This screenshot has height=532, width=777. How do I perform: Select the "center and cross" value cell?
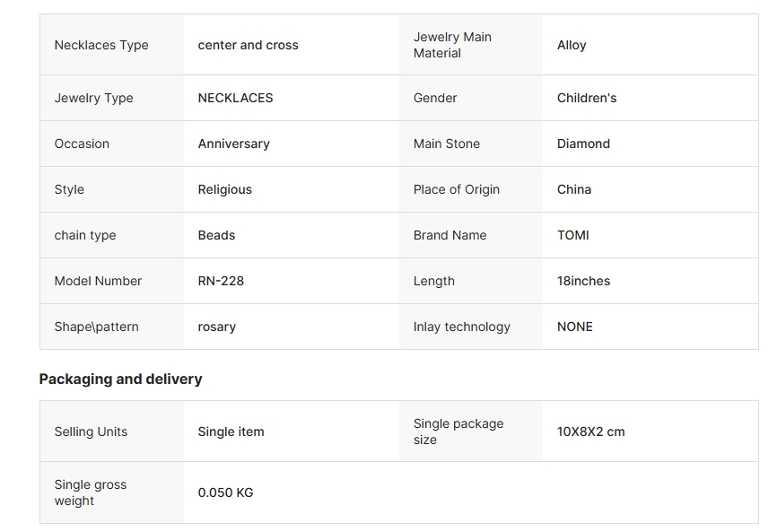point(248,45)
